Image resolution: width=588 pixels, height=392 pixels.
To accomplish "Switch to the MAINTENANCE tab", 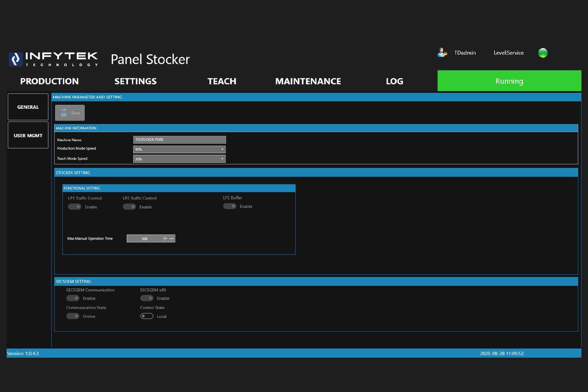I will (x=308, y=81).
